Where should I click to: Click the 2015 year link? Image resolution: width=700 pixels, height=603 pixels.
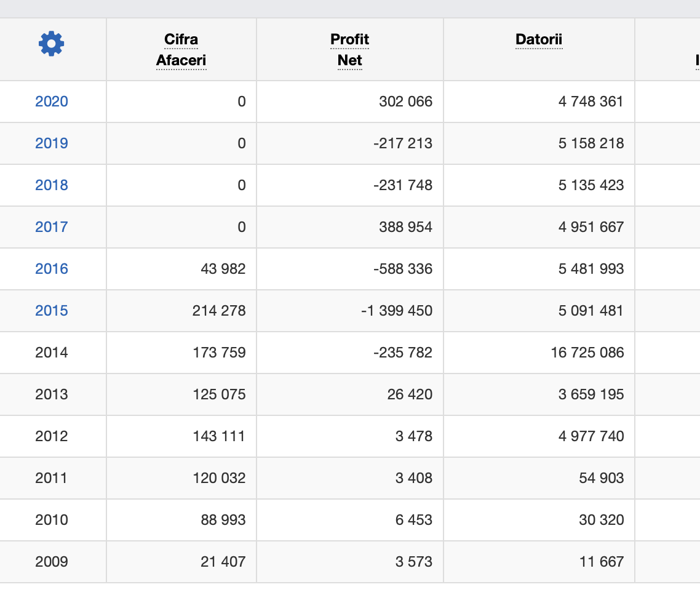pos(52,311)
